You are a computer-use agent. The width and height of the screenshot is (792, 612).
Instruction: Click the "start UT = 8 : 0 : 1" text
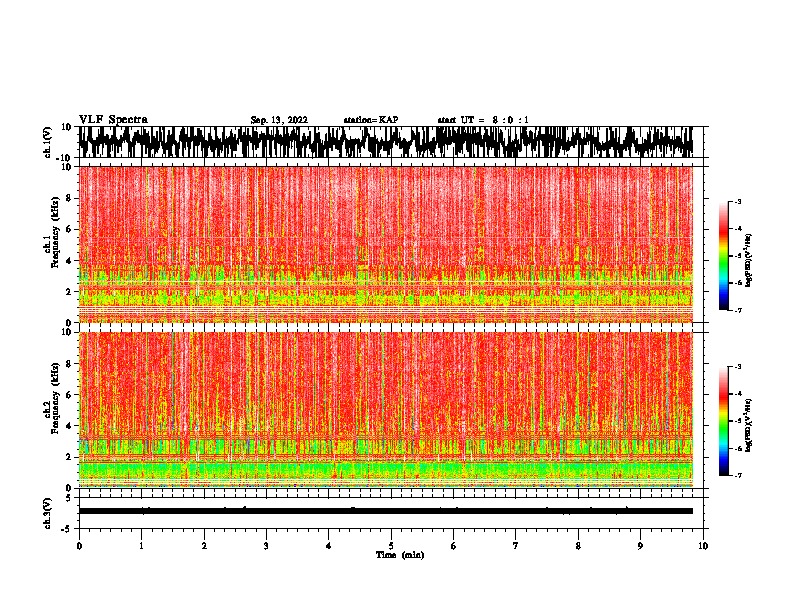pos(483,120)
